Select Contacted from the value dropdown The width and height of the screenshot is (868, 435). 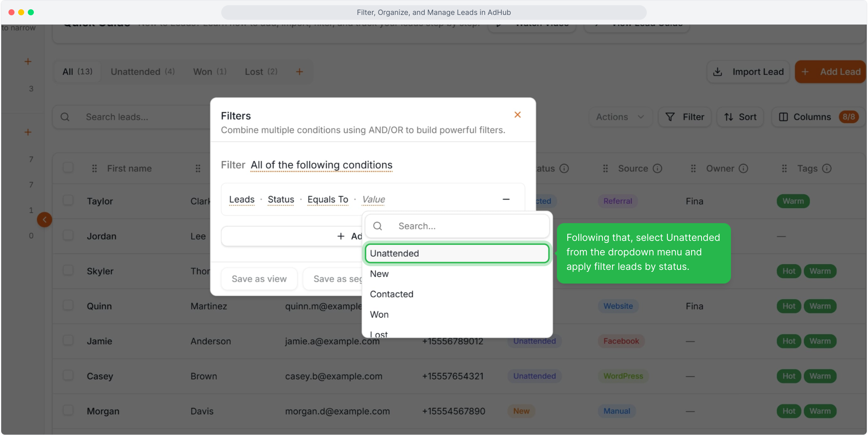tap(457, 294)
